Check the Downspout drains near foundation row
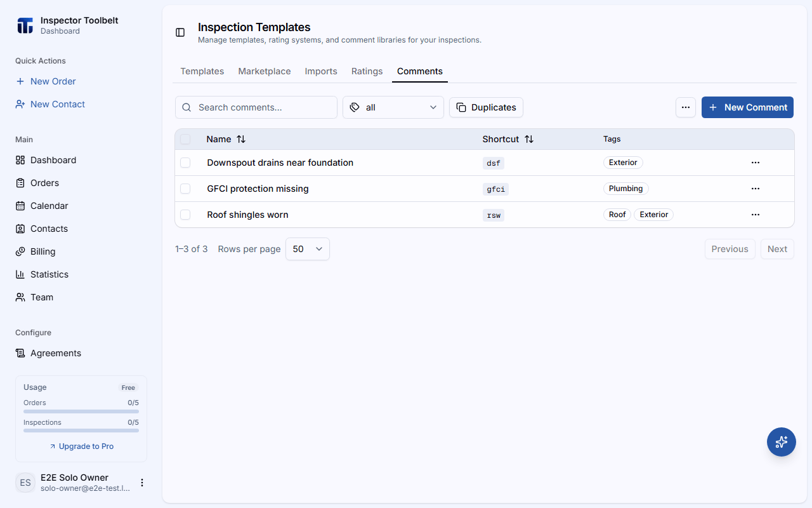The image size is (812, 508). 185,163
